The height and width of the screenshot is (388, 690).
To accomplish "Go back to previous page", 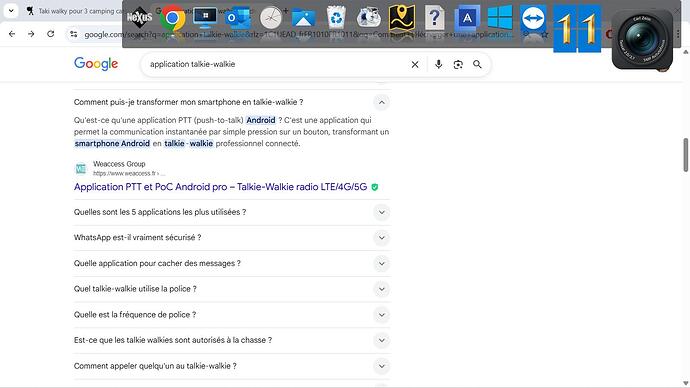I will 12,34.
